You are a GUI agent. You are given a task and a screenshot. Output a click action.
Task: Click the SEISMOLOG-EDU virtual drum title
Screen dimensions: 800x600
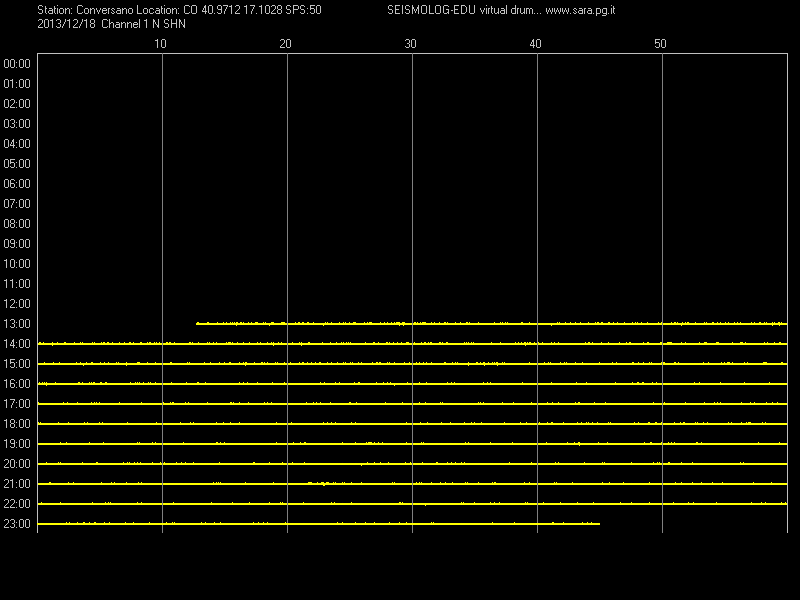464,10
